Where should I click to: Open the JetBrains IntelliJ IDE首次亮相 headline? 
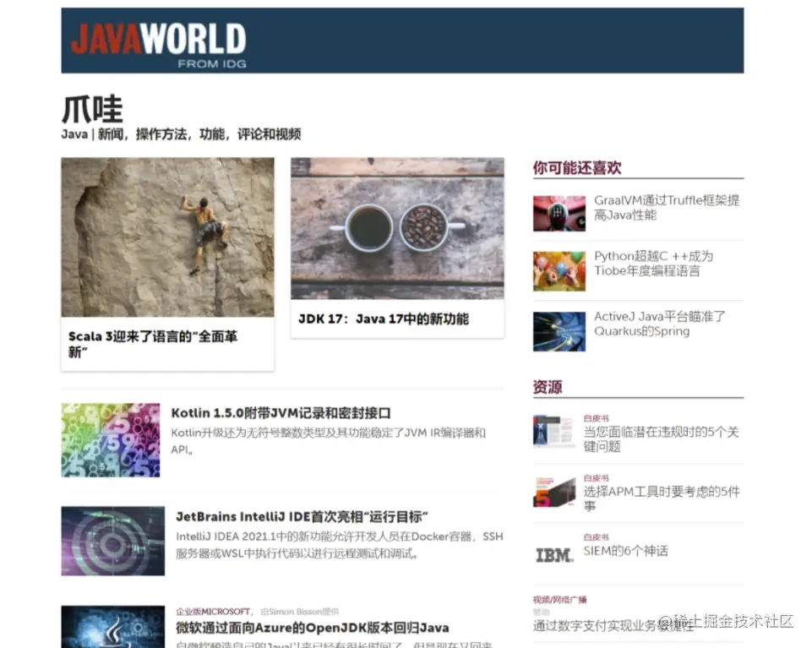(302, 516)
